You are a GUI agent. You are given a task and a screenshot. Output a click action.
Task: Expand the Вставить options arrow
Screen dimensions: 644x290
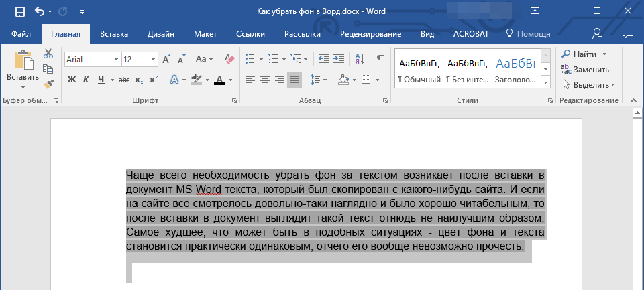click(x=23, y=87)
